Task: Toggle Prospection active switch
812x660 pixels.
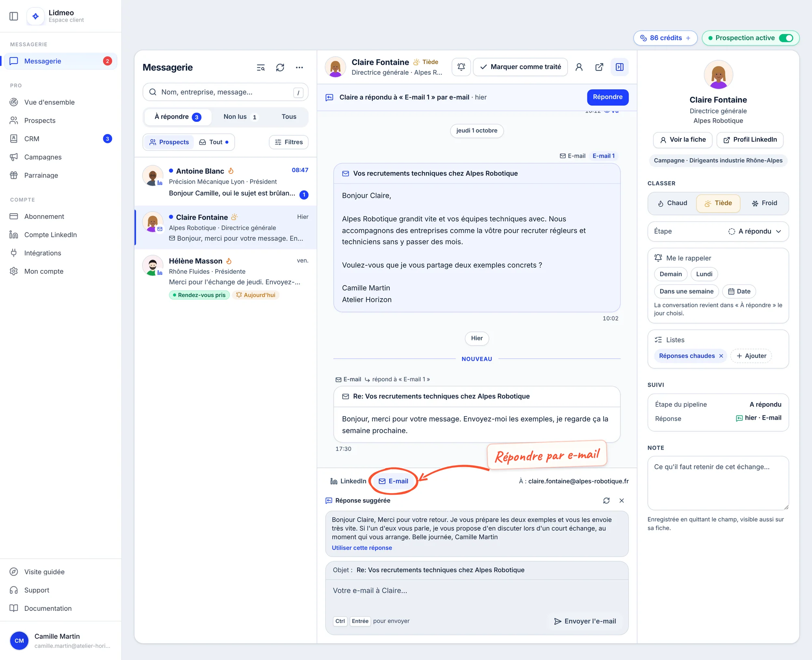Action: 786,38
